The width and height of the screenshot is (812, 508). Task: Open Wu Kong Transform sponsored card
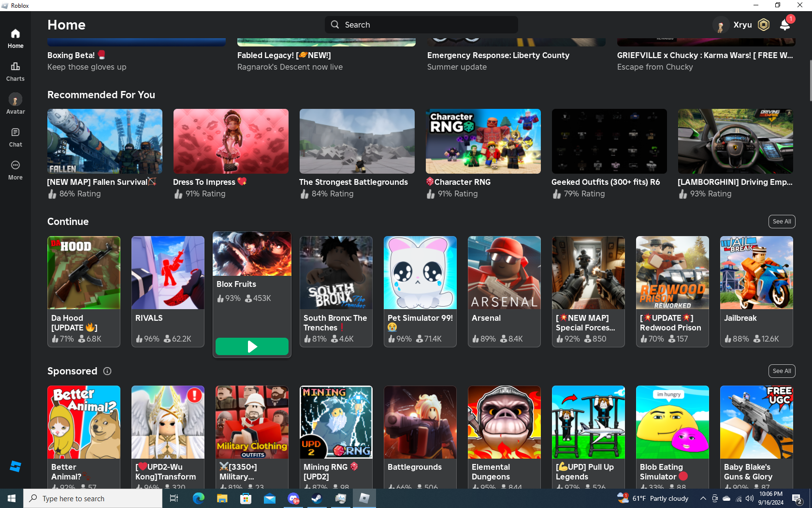coord(168,437)
